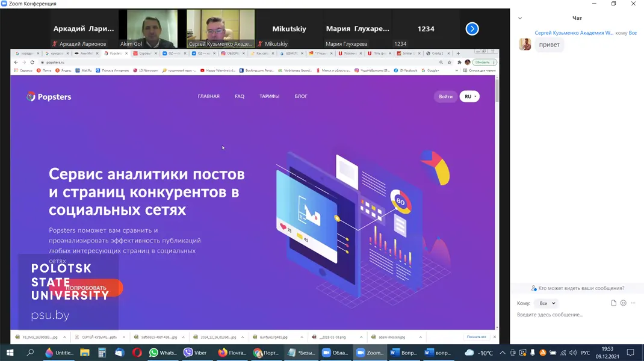Click the ПОПРОБОВАТЬ button
The height and width of the screenshot is (361, 644).
coord(85,288)
